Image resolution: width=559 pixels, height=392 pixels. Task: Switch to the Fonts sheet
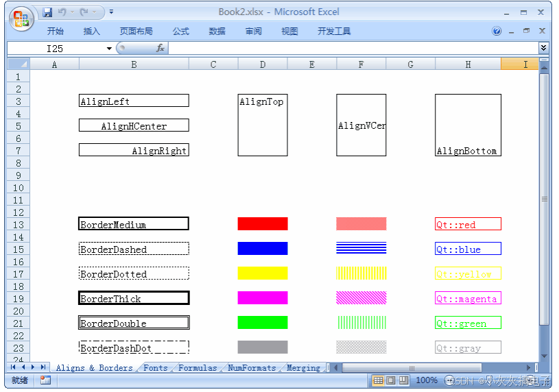click(156, 368)
